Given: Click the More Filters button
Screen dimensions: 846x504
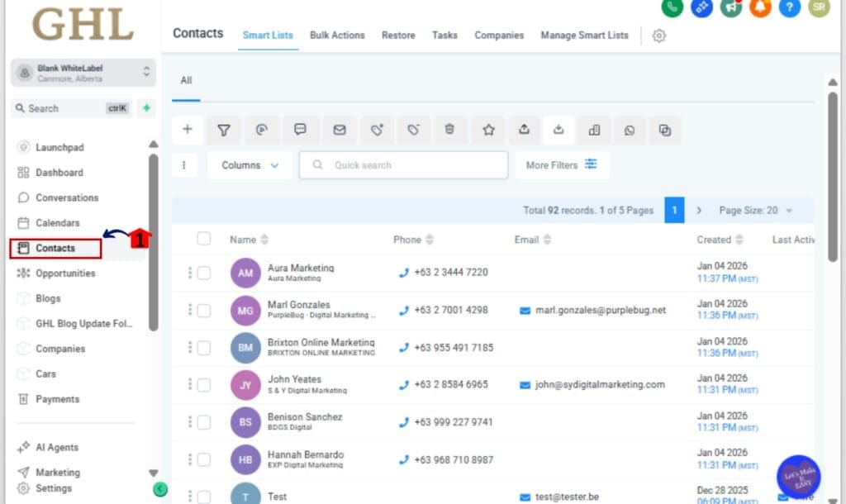Looking at the screenshot, I should (562, 165).
